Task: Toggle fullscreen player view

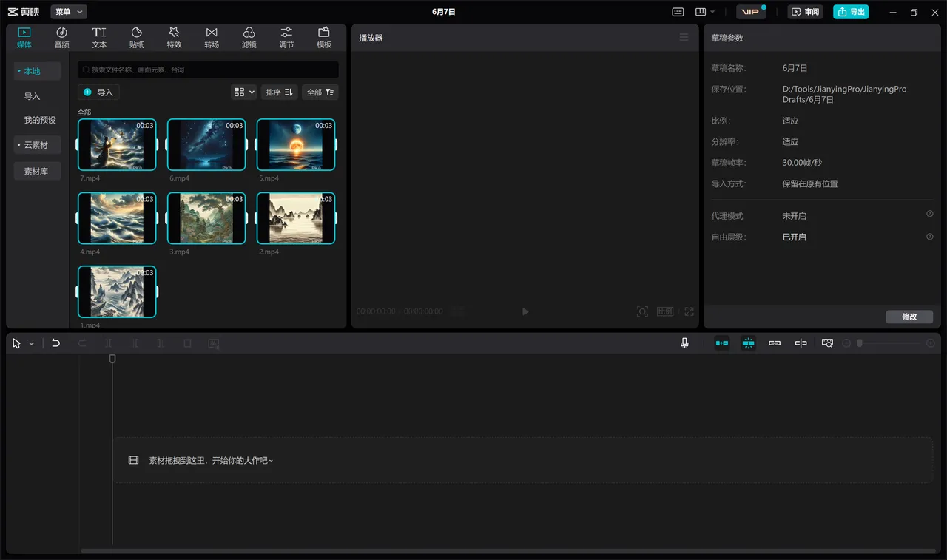Action: coord(689,311)
